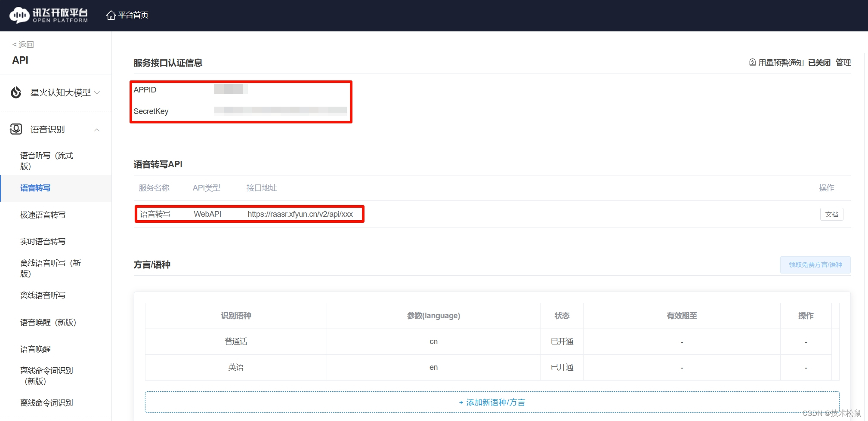Open 极速语音转写 in the sidebar

click(43, 215)
